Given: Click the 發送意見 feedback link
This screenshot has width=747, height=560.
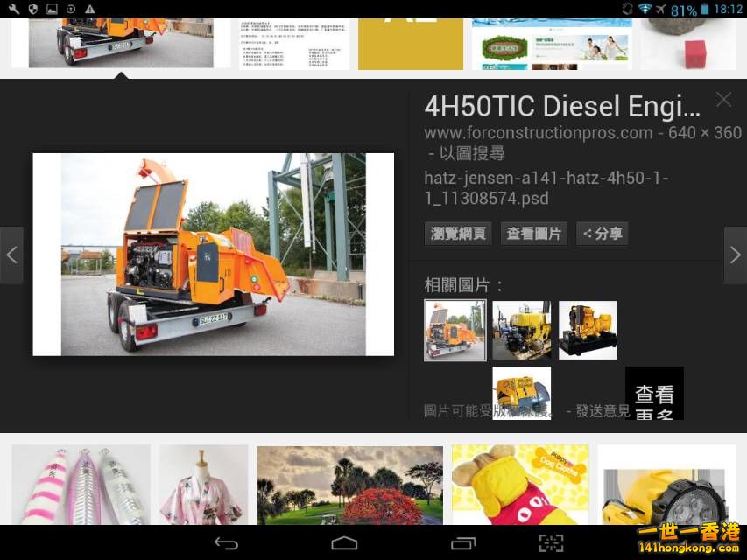Looking at the screenshot, I should pos(603,410).
